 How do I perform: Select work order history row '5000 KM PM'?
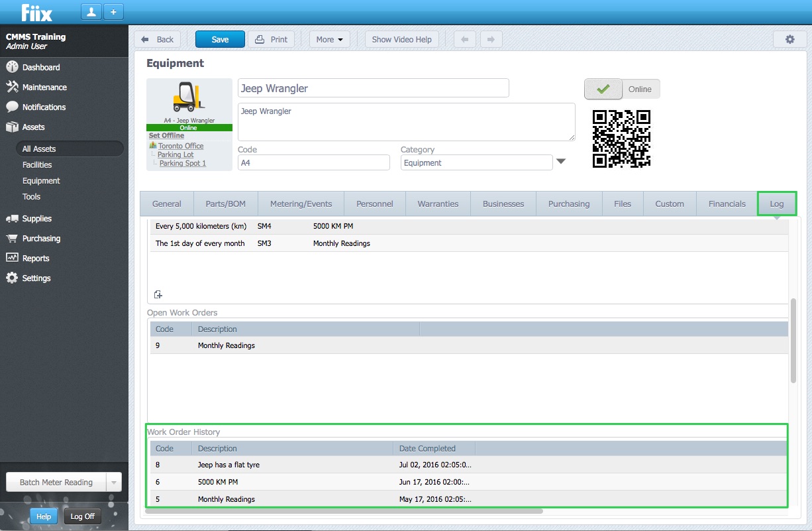click(x=469, y=482)
